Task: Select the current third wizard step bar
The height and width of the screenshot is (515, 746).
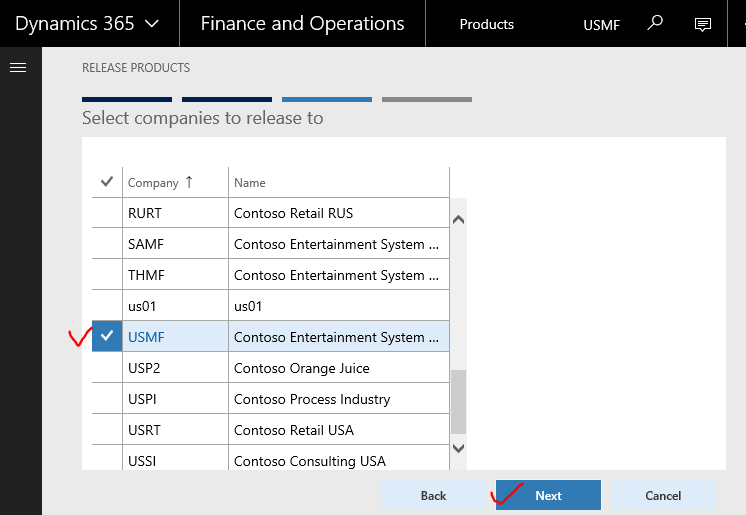Action: point(327,99)
